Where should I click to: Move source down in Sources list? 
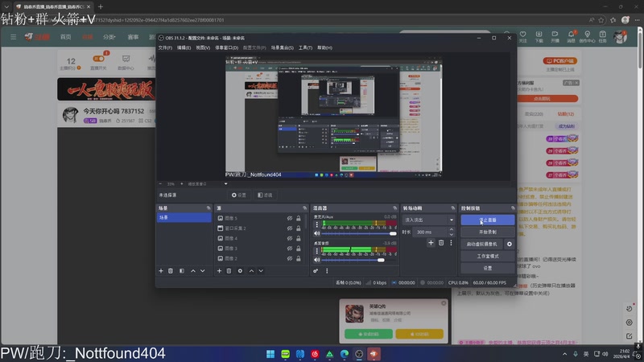click(261, 271)
